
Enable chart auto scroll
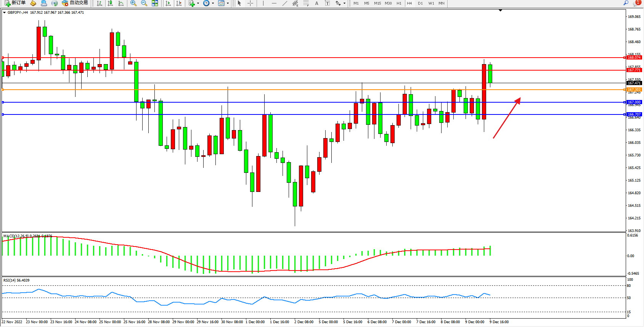click(168, 3)
